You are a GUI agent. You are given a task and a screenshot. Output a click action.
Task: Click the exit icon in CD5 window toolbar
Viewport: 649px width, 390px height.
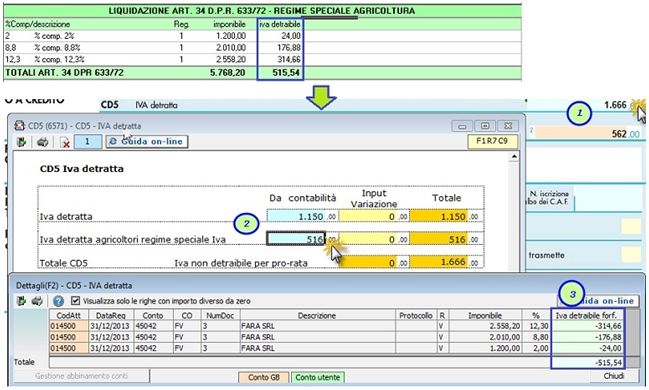22,142
